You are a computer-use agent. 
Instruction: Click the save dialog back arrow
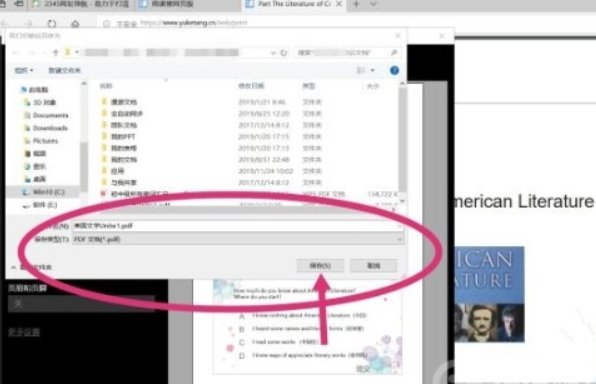(16, 52)
